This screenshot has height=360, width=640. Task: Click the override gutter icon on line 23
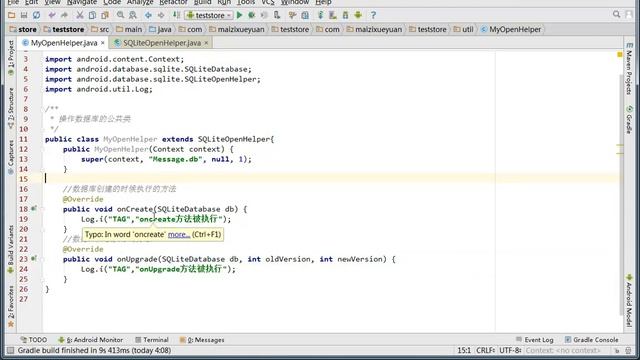click(x=34, y=259)
